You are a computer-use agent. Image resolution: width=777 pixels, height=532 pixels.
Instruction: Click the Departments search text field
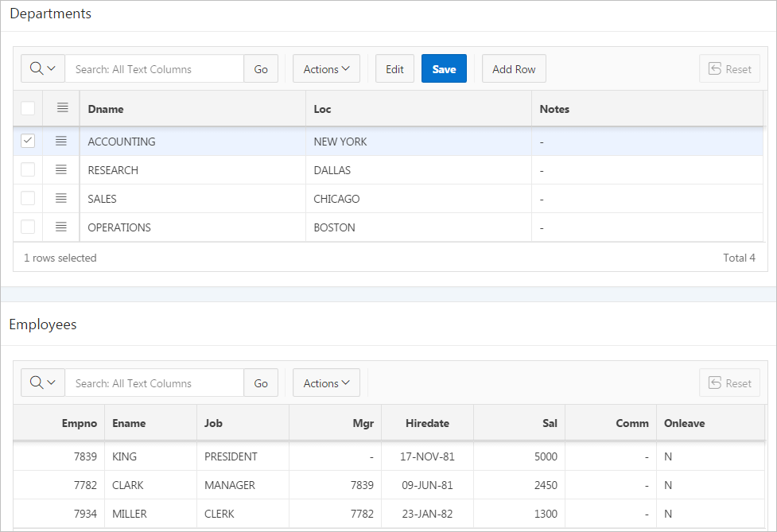click(154, 69)
